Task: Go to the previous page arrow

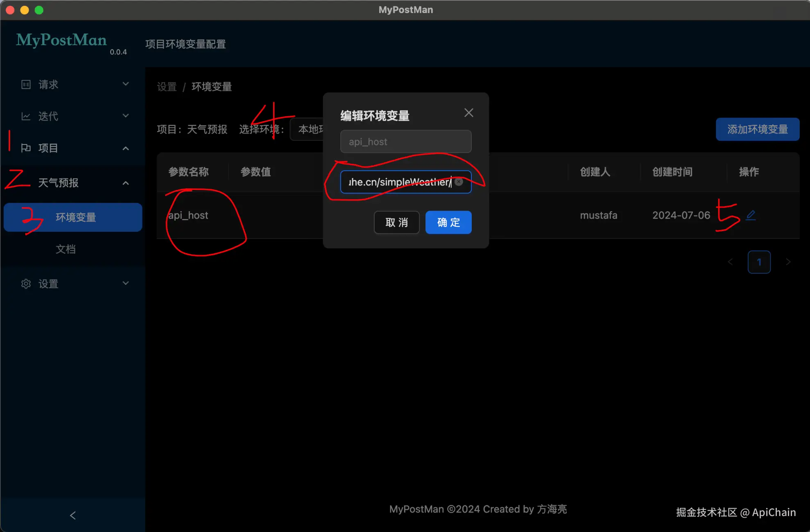Action: point(730,262)
